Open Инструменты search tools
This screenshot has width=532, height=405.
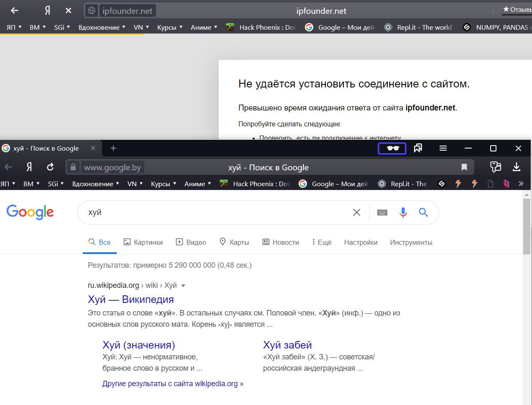point(411,242)
